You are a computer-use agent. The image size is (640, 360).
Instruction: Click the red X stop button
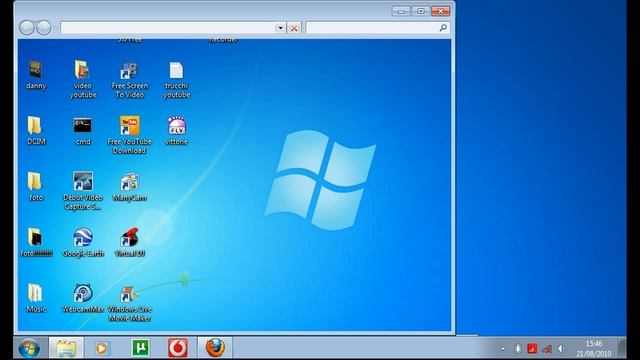click(x=294, y=28)
